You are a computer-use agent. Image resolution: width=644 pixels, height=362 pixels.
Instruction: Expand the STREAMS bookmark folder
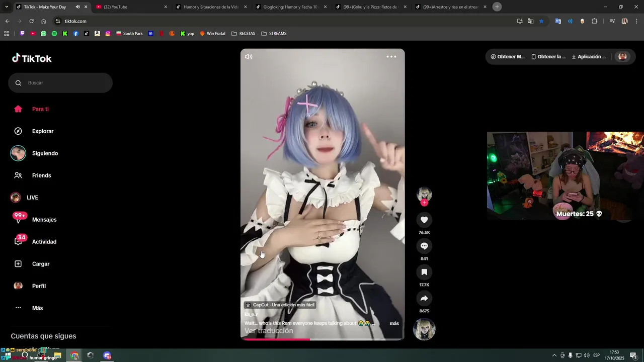click(274, 34)
